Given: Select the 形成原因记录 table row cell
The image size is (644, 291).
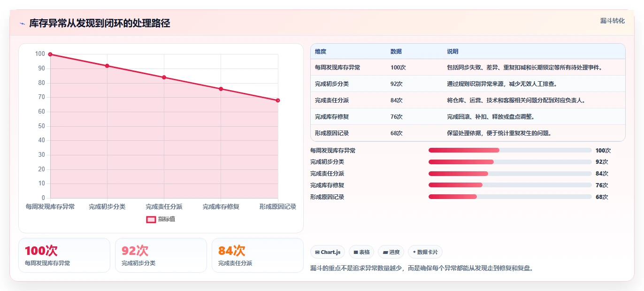Looking at the screenshot, I should pos(348,133).
